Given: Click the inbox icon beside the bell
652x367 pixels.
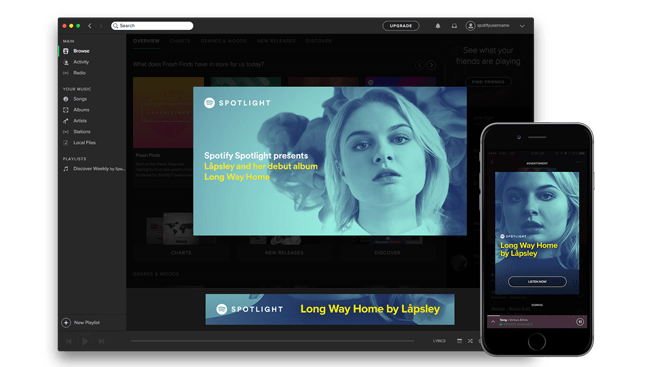Looking at the screenshot, I should (454, 26).
